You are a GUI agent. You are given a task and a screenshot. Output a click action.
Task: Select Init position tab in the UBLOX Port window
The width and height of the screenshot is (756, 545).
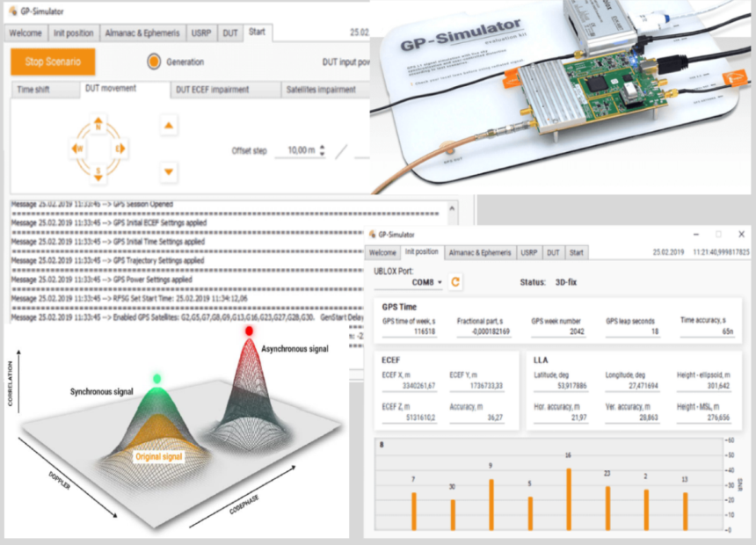[x=421, y=251]
